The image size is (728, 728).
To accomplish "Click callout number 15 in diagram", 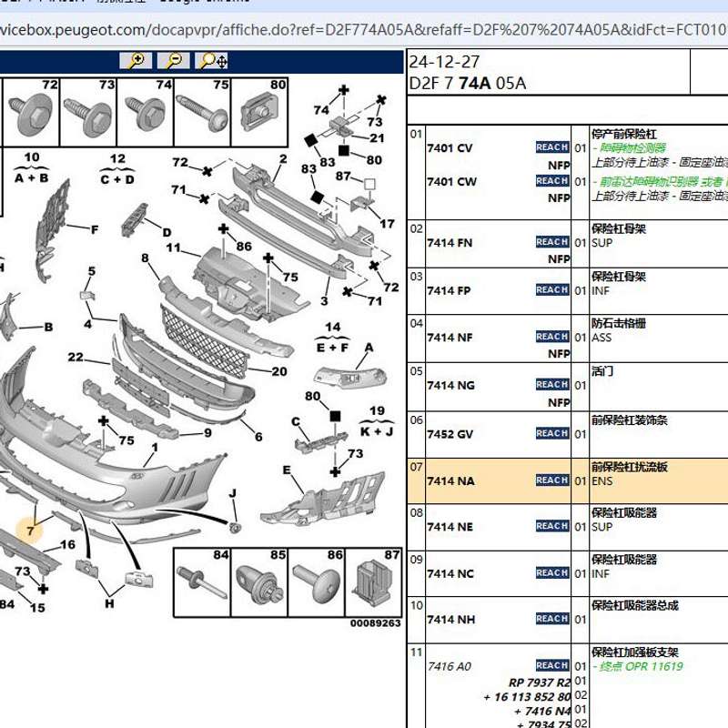I will tap(37, 607).
